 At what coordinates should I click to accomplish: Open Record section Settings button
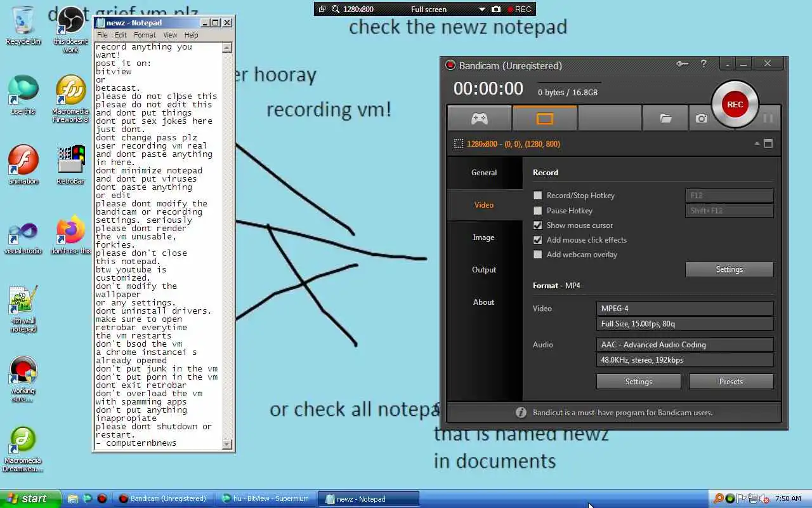click(730, 269)
